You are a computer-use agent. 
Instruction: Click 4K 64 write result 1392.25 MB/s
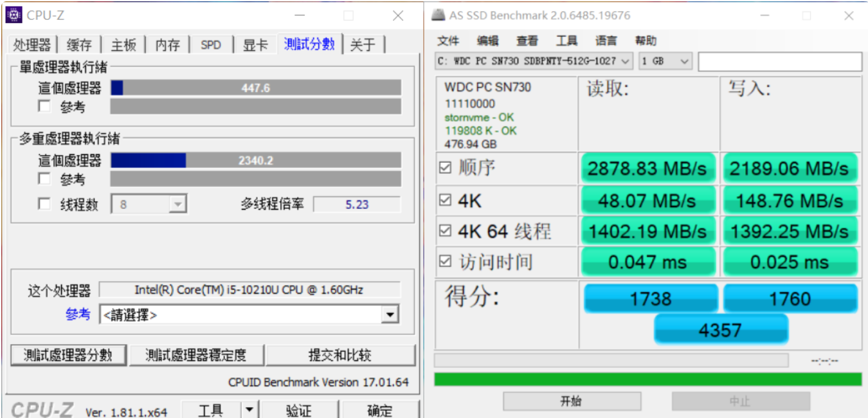click(x=789, y=231)
